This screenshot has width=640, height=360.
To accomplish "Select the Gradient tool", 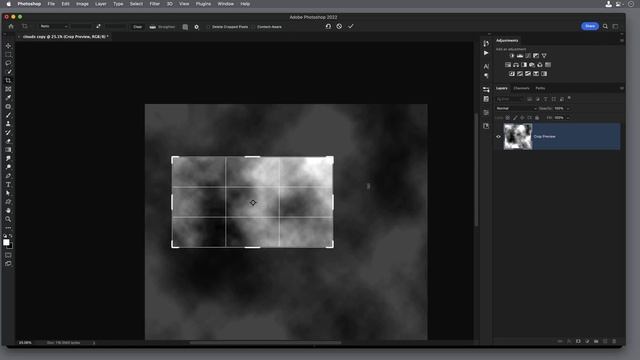I will (8, 150).
